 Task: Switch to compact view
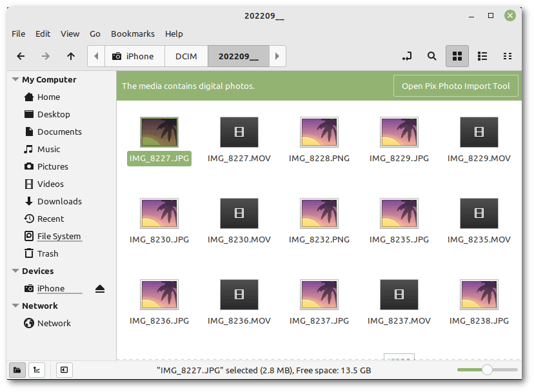508,56
